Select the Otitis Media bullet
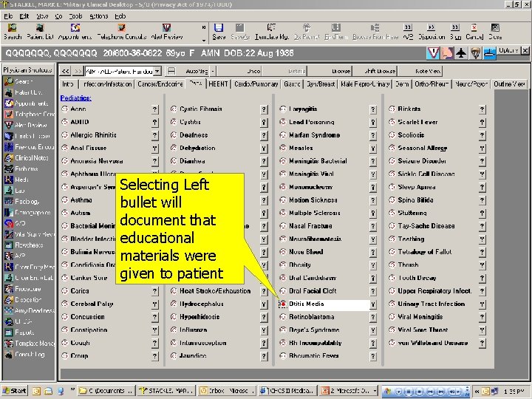532x399 pixels. (282, 304)
